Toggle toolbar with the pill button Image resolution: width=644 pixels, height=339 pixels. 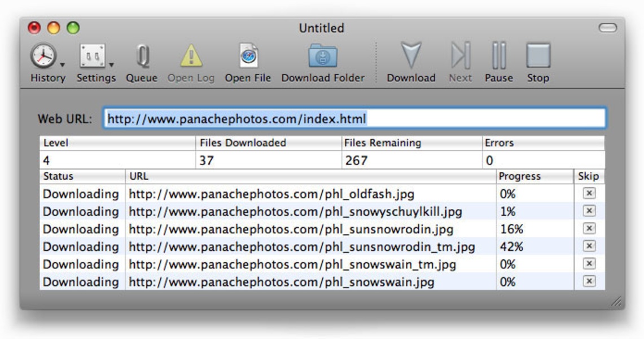point(607,28)
